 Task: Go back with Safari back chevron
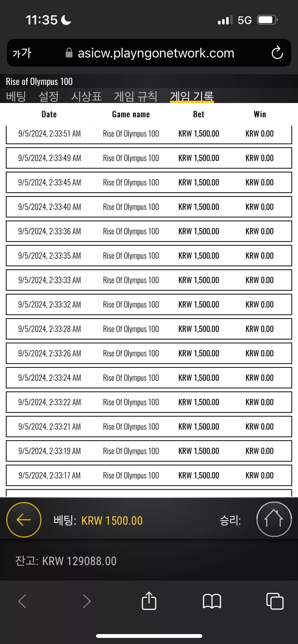click(22, 601)
